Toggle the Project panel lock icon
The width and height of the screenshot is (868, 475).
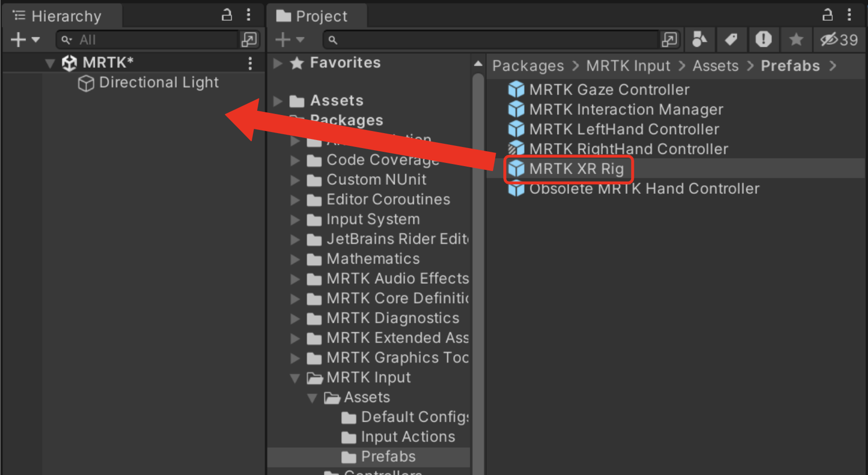click(828, 15)
